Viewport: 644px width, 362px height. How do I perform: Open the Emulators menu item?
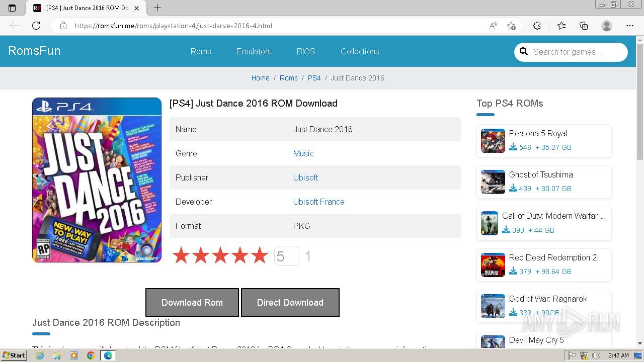(x=254, y=51)
